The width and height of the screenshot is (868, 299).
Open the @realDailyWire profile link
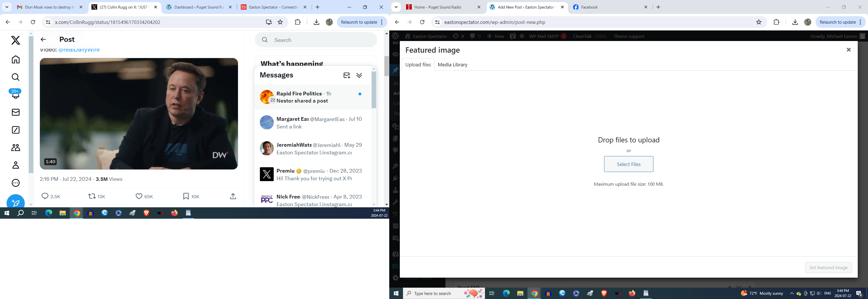(79, 50)
